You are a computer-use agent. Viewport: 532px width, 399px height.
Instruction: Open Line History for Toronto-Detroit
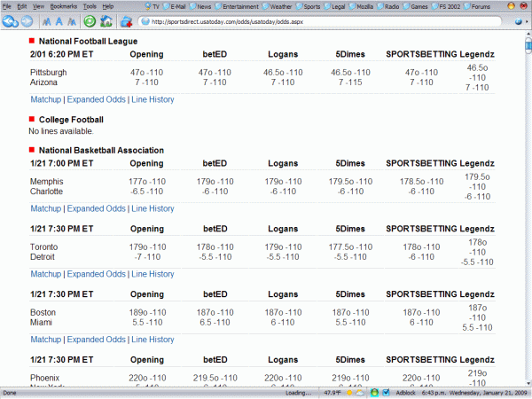coord(153,274)
